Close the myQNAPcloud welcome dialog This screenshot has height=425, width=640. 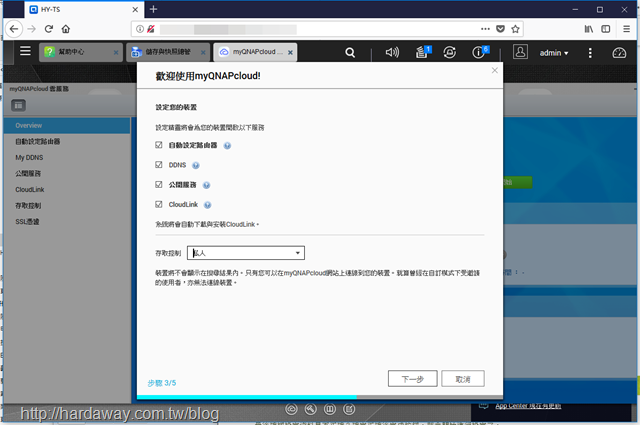[495, 70]
